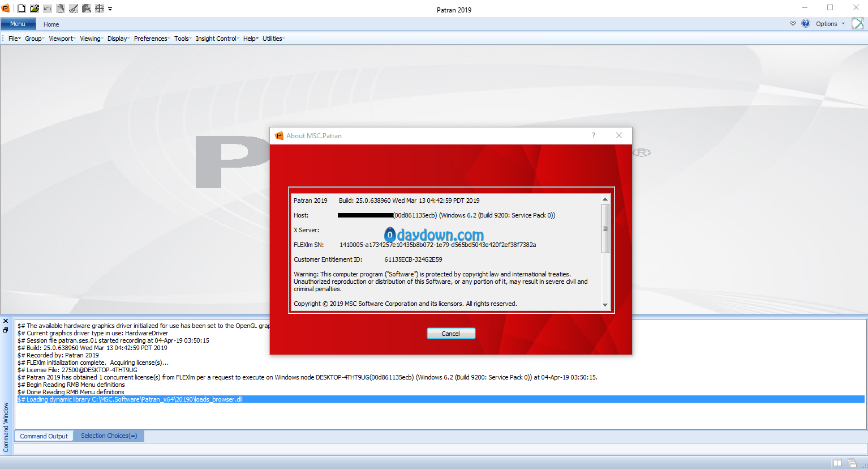Switch to the Menu tab
868x469 pixels.
(x=18, y=24)
